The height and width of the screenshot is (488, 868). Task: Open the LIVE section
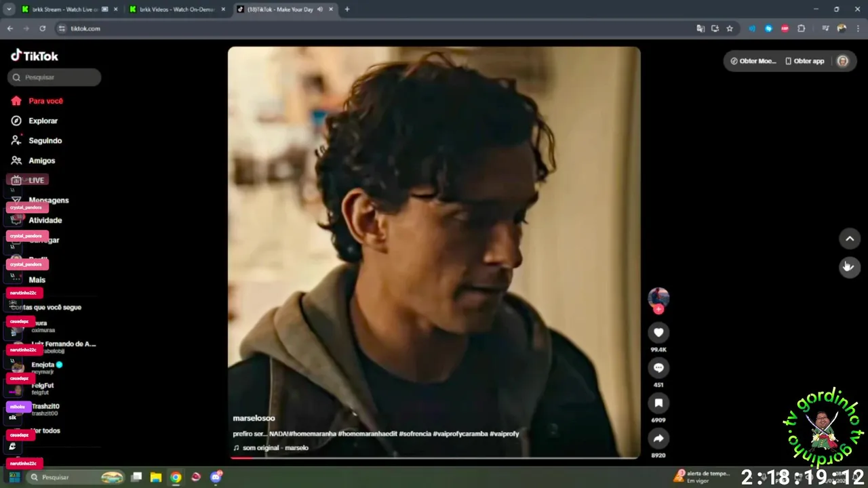pos(28,180)
